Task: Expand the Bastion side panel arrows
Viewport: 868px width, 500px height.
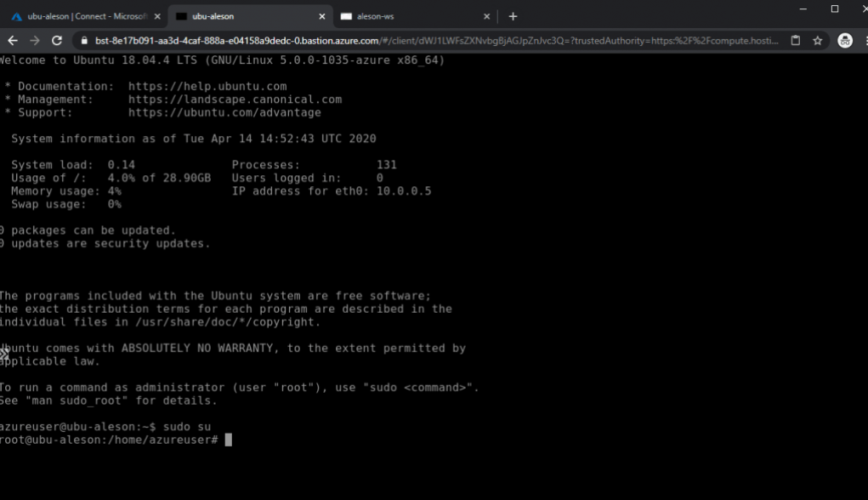Action: coord(4,355)
